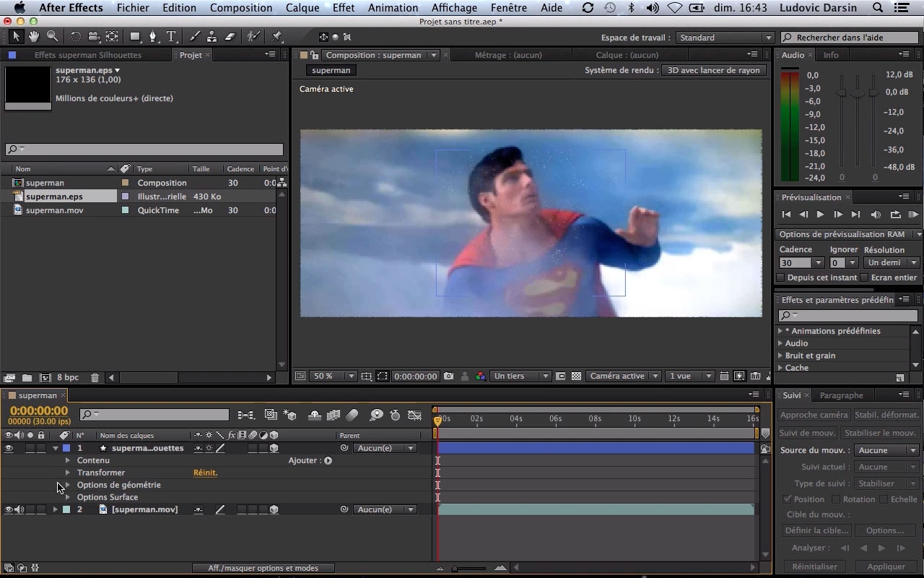Image resolution: width=924 pixels, height=578 pixels.
Task: Select the Puppet Pin tool
Action: [x=276, y=36]
